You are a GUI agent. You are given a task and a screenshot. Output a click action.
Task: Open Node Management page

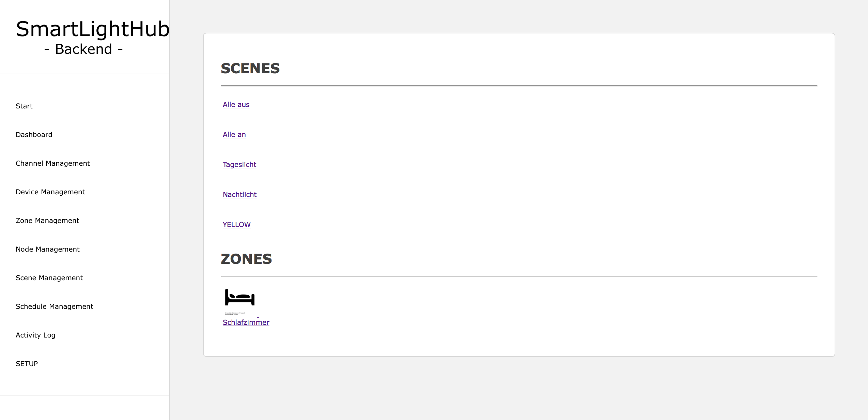(48, 249)
